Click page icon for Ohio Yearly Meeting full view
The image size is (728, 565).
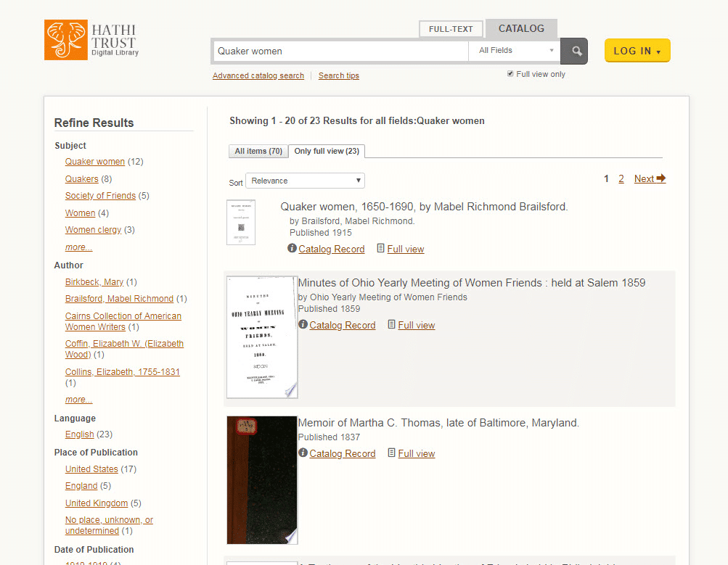click(391, 324)
